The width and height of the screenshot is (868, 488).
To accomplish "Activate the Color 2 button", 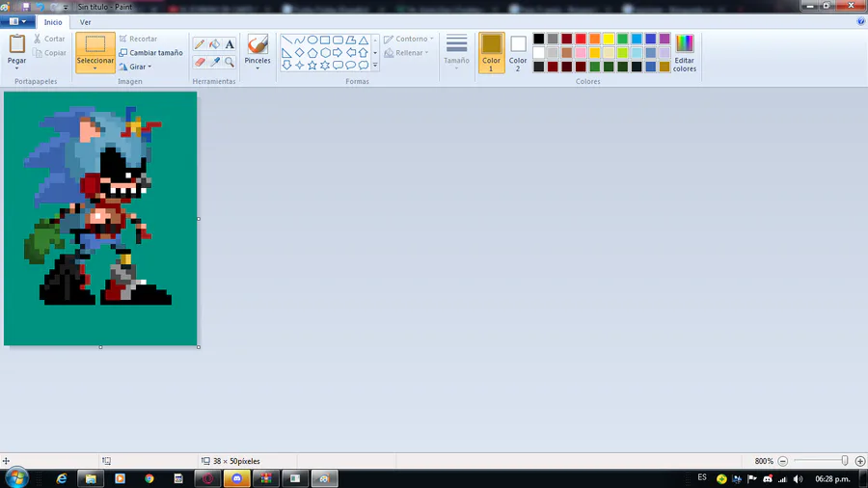I will click(x=518, y=53).
